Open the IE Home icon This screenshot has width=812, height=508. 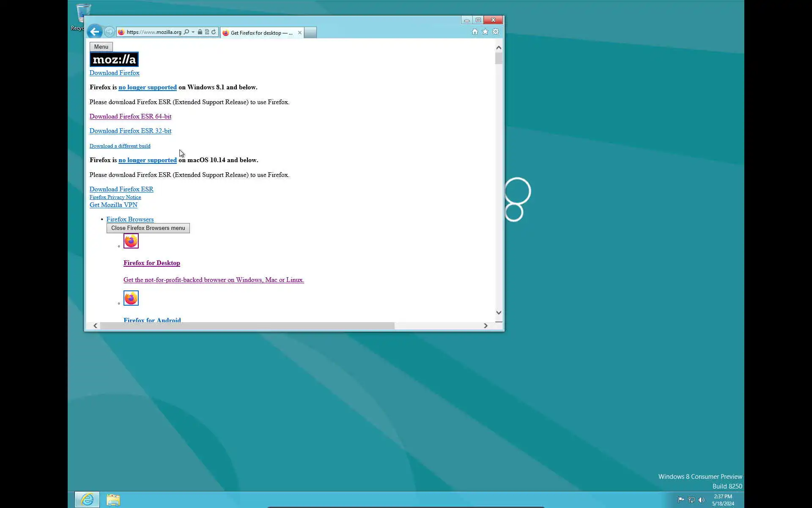(475, 32)
